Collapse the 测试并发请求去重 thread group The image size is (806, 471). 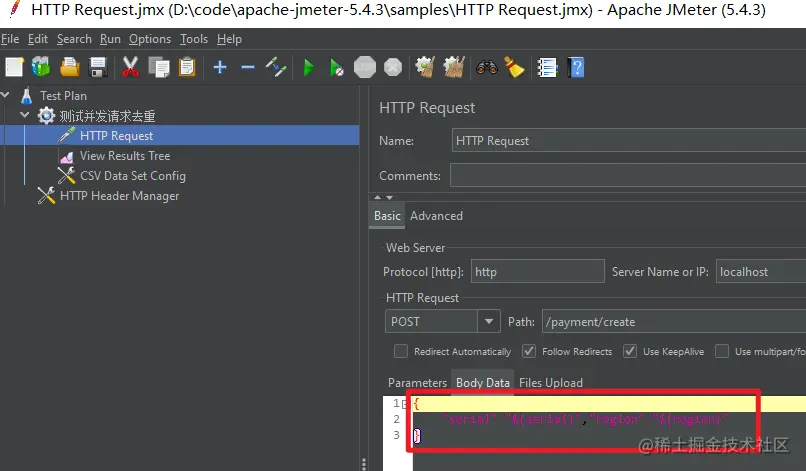click(25, 115)
